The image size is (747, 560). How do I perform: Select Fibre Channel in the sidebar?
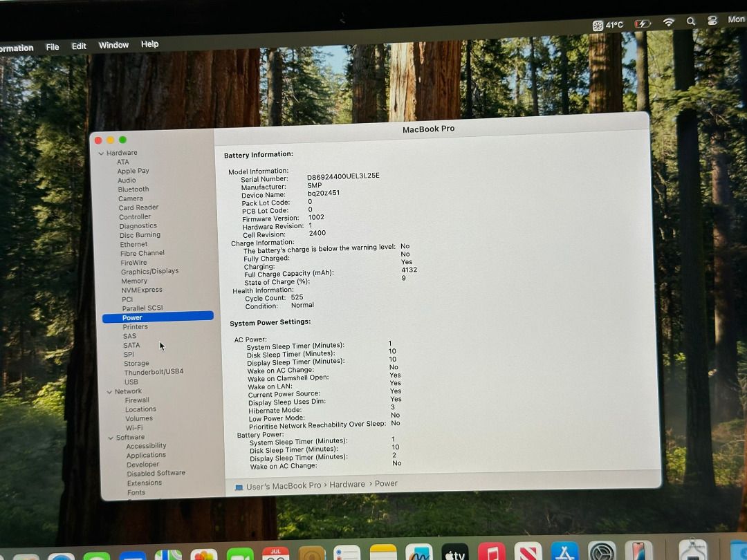point(142,253)
